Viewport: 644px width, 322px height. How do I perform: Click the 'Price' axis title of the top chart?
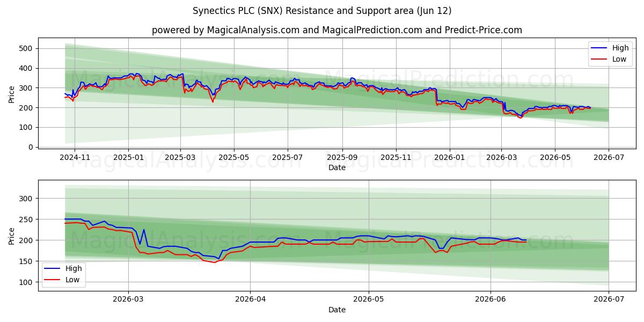(x=12, y=94)
